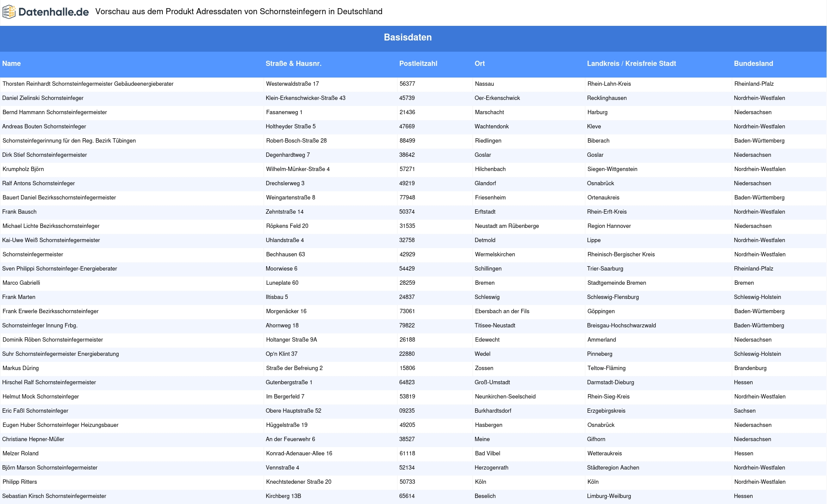The image size is (827, 504).
Task: Select Michael Lichte Bezirksschornsteinfeger cell
Action: tap(51, 226)
